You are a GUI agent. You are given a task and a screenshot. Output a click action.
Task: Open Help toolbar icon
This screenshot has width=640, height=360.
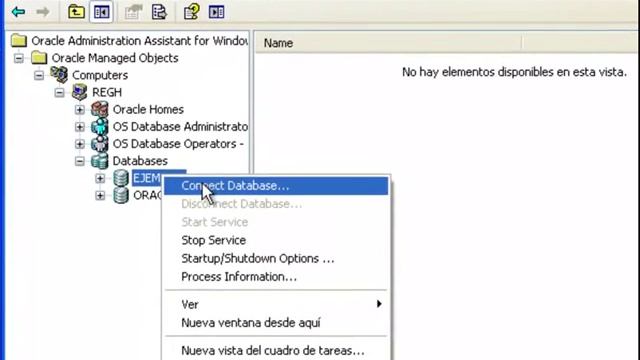(191, 12)
